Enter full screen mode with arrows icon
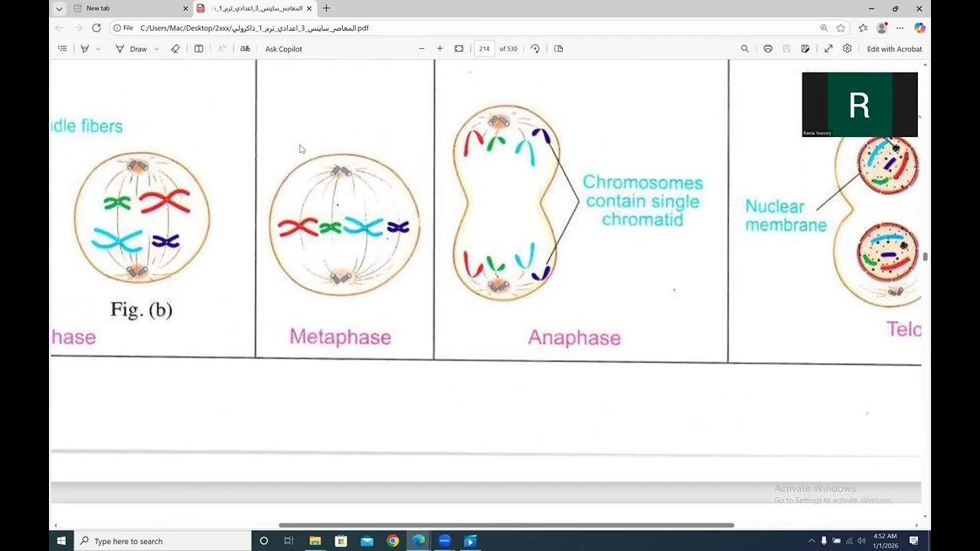Viewport: 980px width, 551px height. pos(828,48)
